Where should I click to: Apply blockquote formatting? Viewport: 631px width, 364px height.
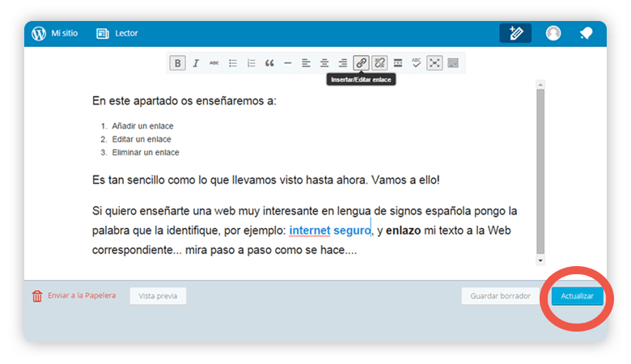[269, 63]
